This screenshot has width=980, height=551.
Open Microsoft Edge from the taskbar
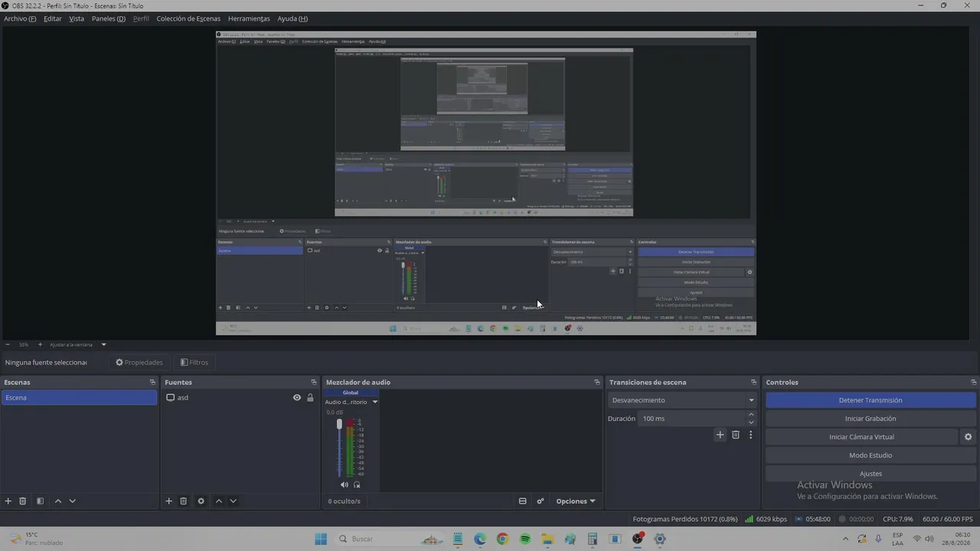(x=480, y=539)
